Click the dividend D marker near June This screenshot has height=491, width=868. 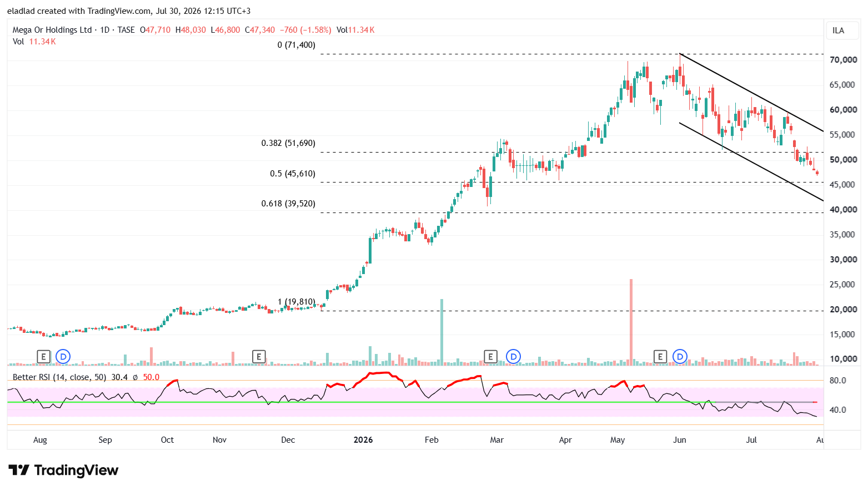(680, 357)
